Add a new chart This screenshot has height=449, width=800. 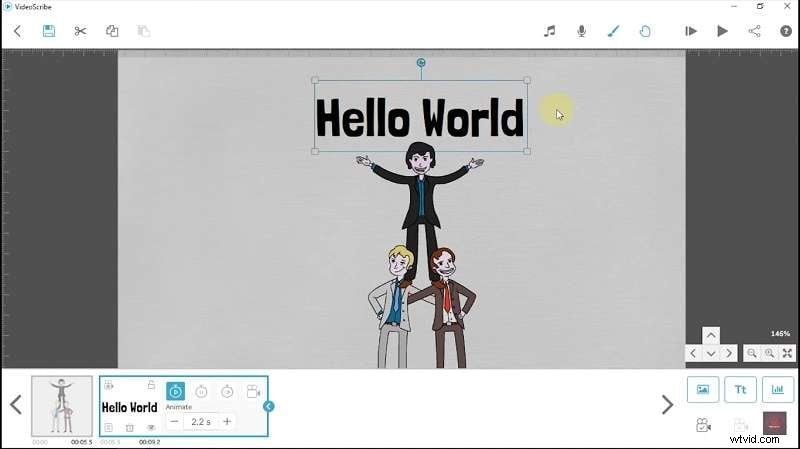pyautogui.click(x=778, y=390)
